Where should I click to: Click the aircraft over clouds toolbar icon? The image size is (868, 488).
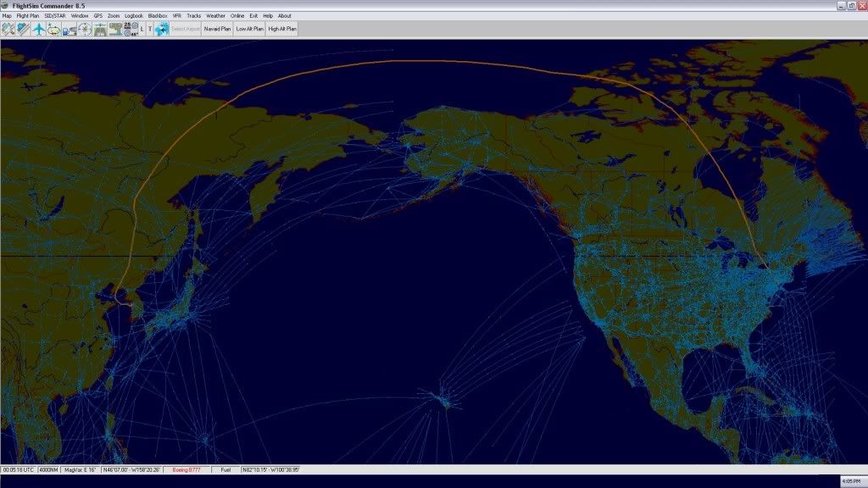tap(162, 29)
